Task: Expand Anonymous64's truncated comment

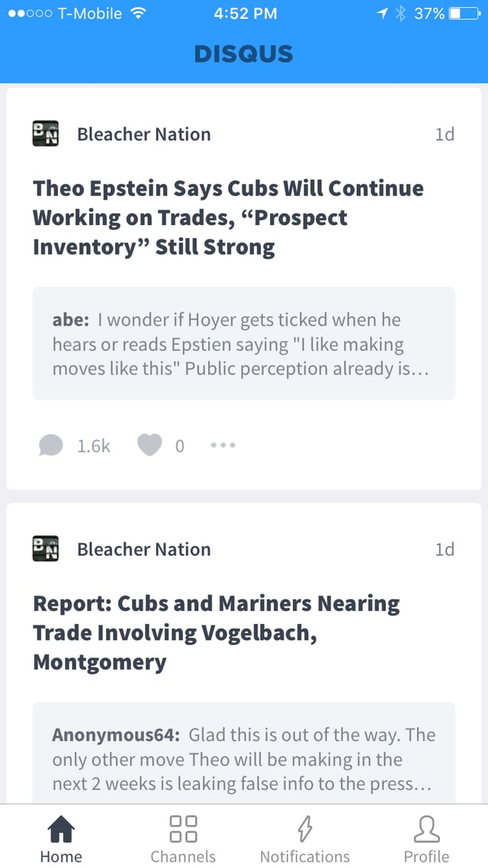Action: coord(243,759)
